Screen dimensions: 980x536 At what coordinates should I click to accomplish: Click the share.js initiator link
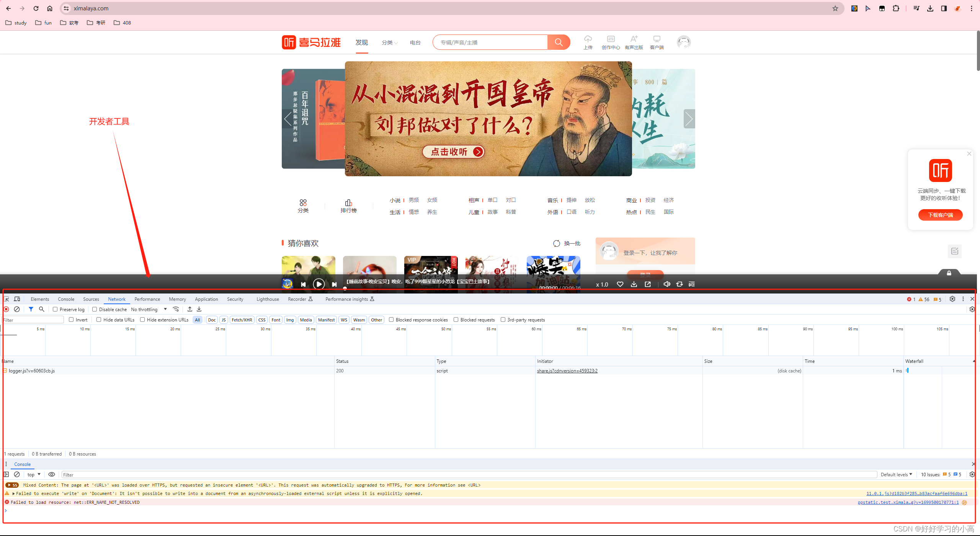coord(567,371)
